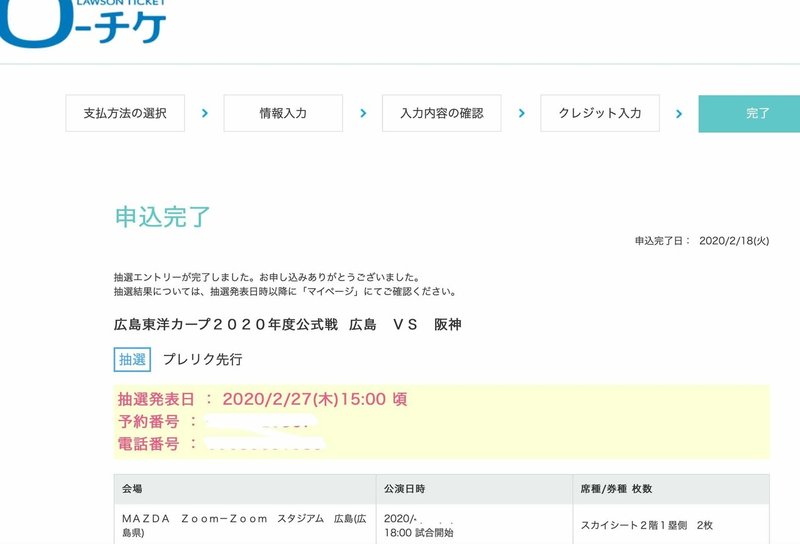The width and height of the screenshot is (800, 544).
Task: Click the 申込完了日 2020/2/18(火) date
Action: pos(702,241)
